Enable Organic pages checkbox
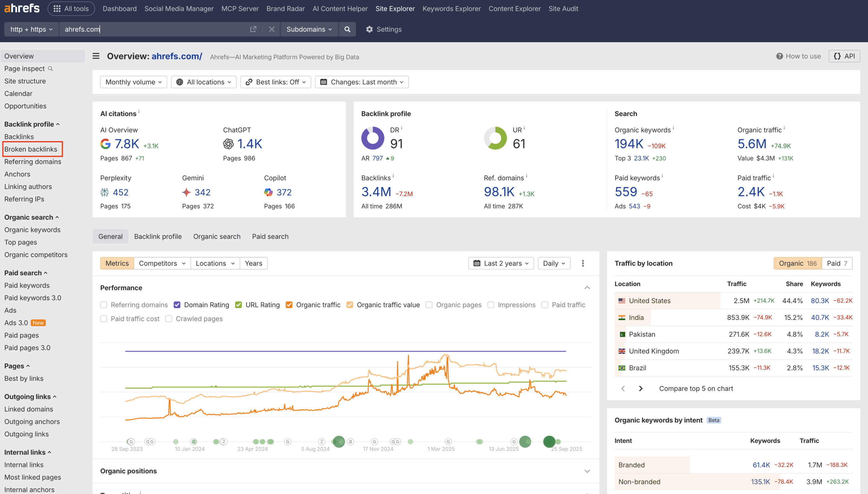The image size is (868, 494). point(429,305)
